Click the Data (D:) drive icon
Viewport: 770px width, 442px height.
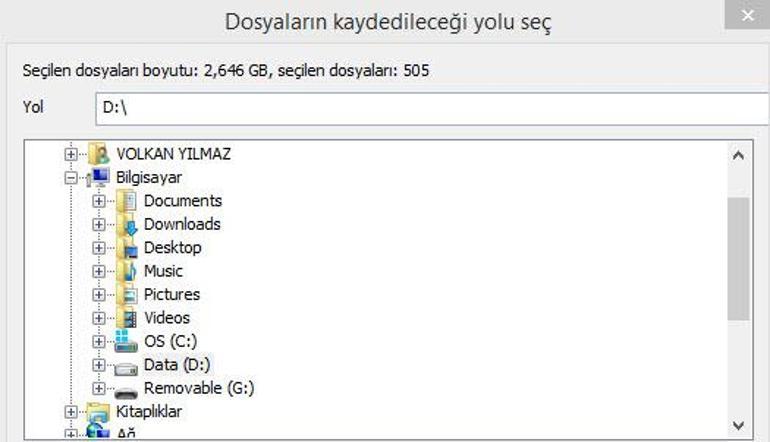(x=126, y=366)
